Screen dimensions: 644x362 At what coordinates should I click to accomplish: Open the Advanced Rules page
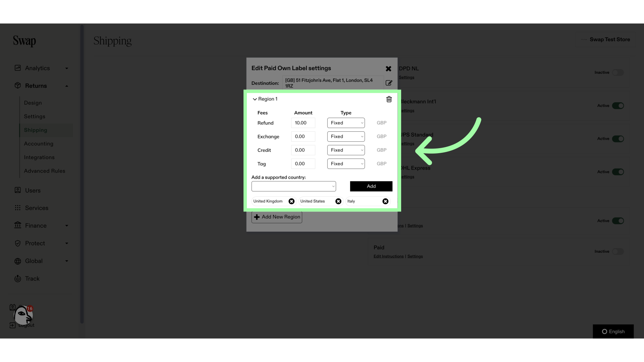coord(45,171)
